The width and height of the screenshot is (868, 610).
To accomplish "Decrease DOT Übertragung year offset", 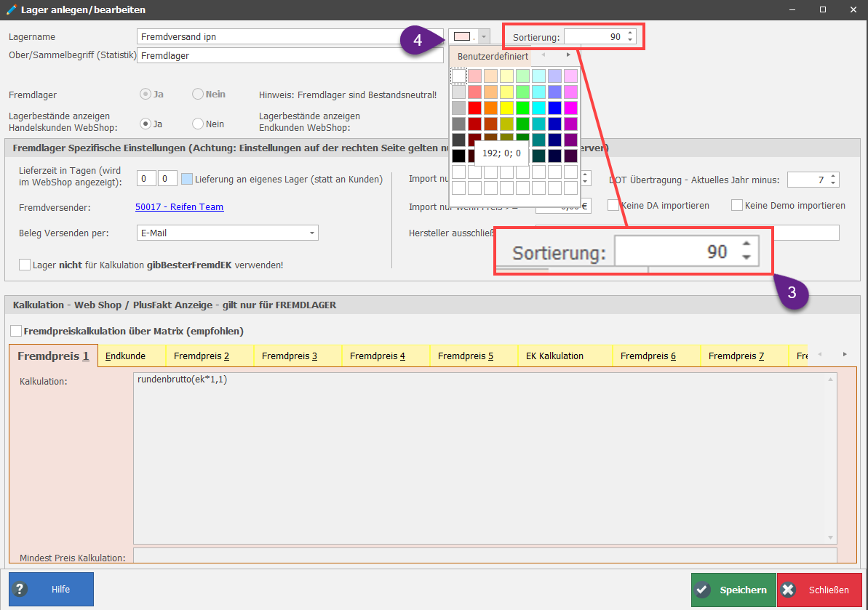I will [x=833, y=182].
